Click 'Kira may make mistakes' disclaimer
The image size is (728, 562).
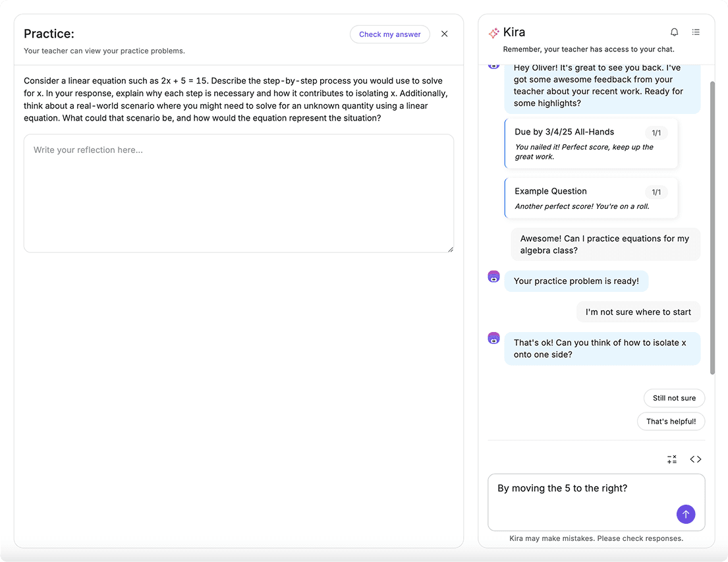tap(596, 538)
